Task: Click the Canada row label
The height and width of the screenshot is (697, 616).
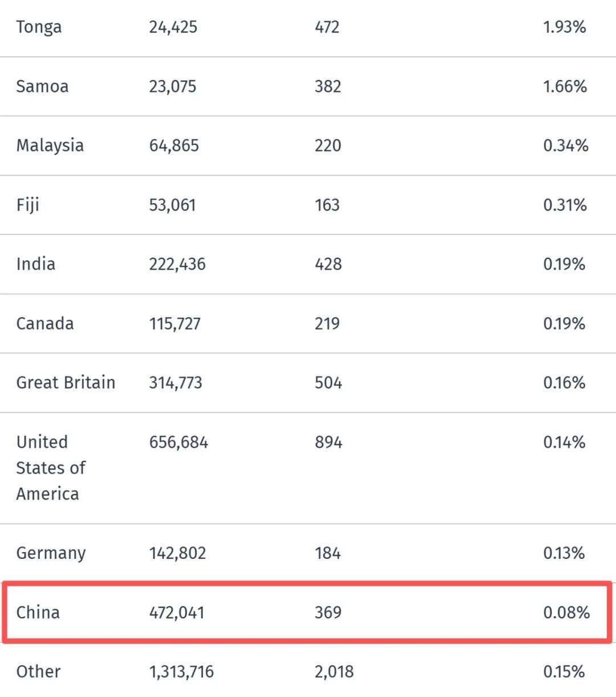Action: (44, 323)
